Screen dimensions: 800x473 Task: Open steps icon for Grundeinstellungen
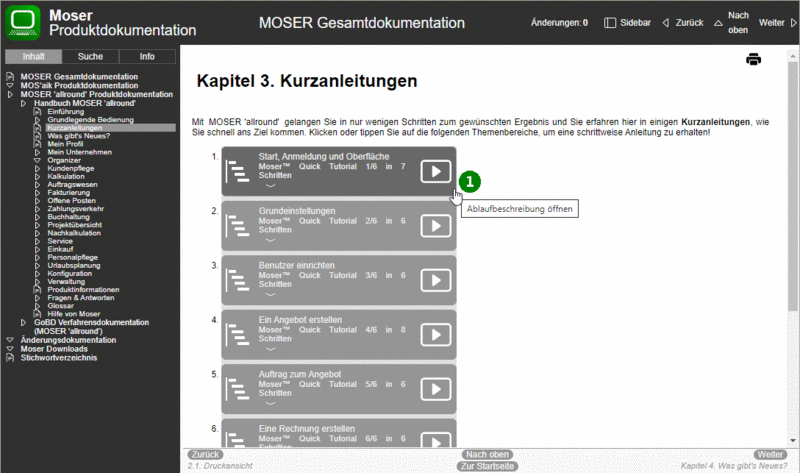coord(237,226)
